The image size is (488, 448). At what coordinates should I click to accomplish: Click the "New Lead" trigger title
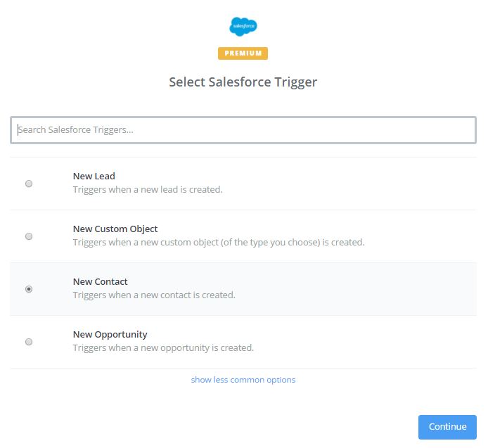pos(94,177)
